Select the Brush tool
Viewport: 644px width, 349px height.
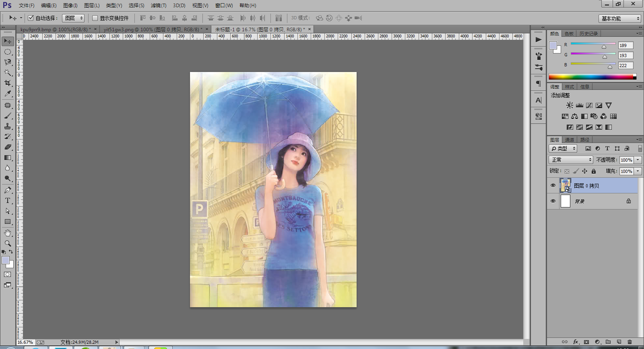[x=8, y=116]
